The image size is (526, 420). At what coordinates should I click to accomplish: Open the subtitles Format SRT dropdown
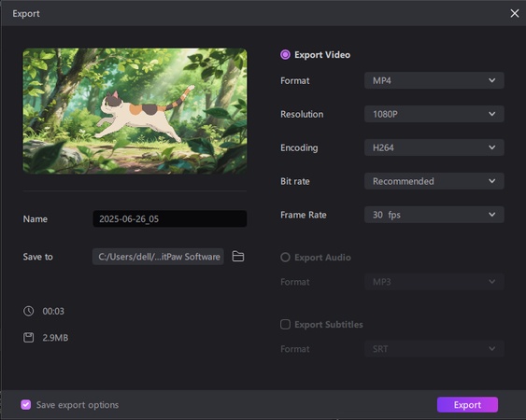point(434,349)
